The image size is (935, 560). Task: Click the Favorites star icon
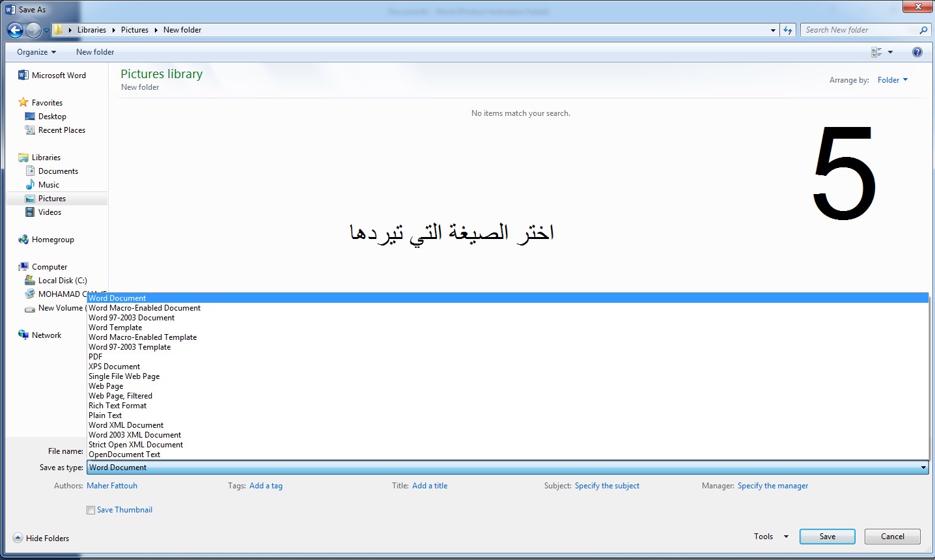pyautogui.click(x=23, y=102)
